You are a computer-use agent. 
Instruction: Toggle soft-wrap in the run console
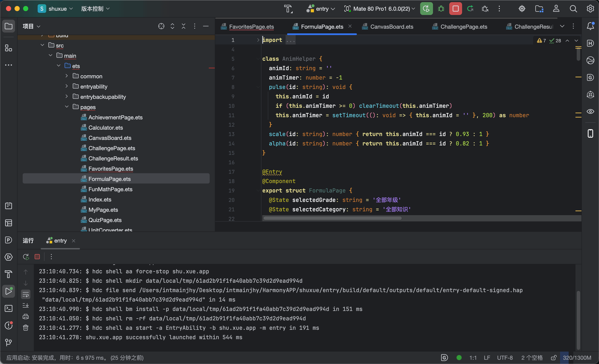(25, 295)
